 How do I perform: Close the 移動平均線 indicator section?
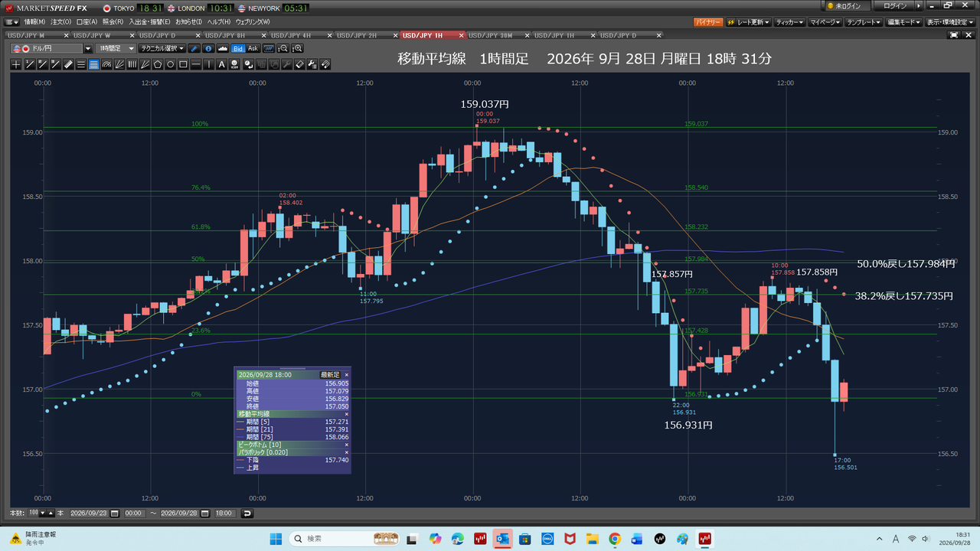(x=346, y=414)
